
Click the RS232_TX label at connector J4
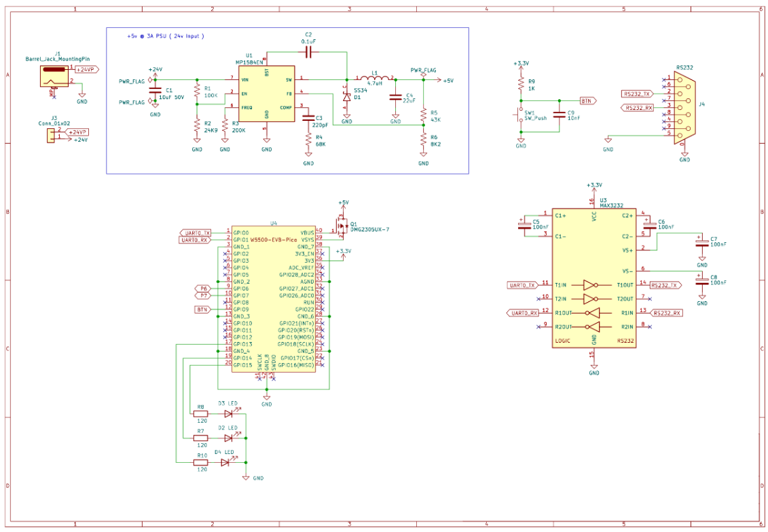(x=637, y=94)
